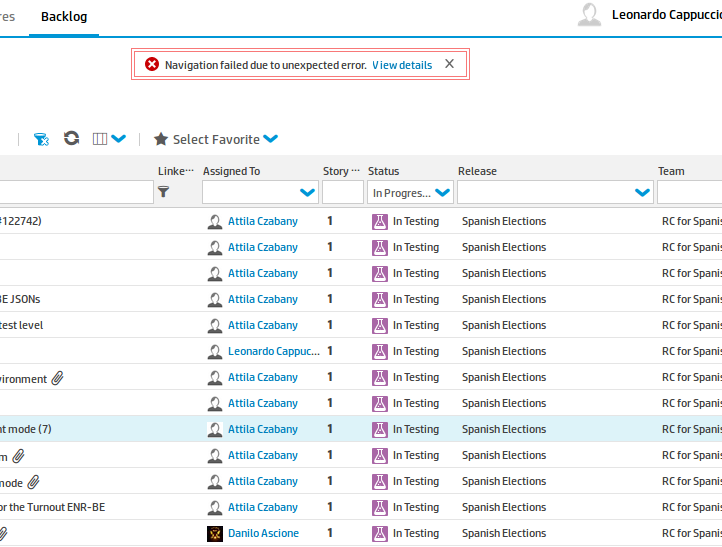Image resolution: width=722 pixels, height=547 pixels.
Task: Click the Story points filter field
Action: [343, 192]
